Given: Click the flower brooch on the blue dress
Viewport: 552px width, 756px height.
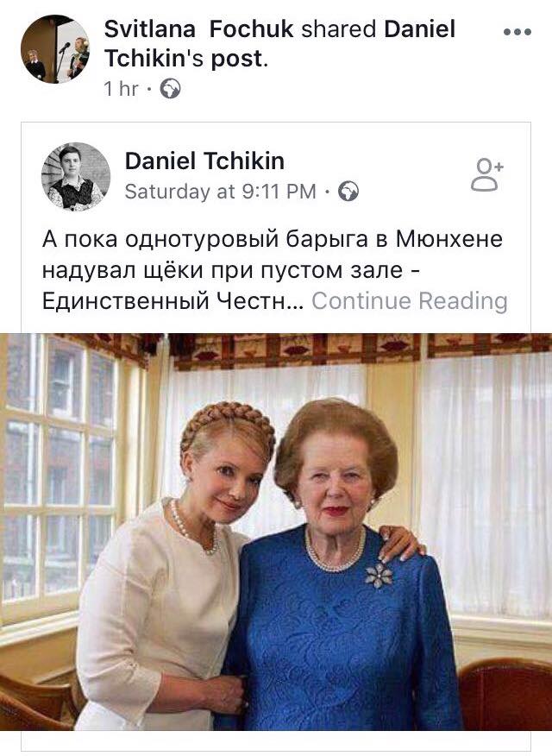Looking at the screenshot, I should (379, 575).
